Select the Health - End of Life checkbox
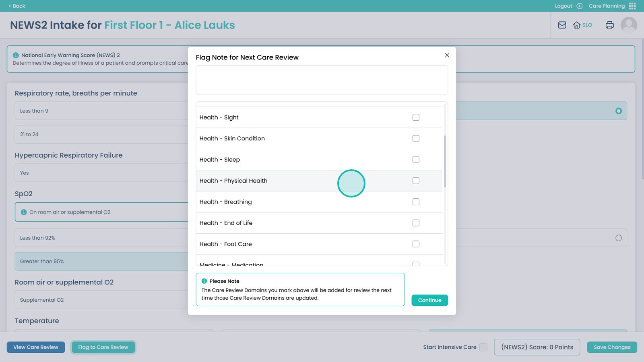 pos(416,223)
